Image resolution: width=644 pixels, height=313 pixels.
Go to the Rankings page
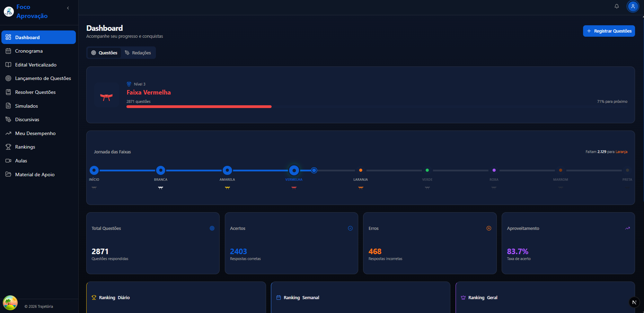click(38, 147)
